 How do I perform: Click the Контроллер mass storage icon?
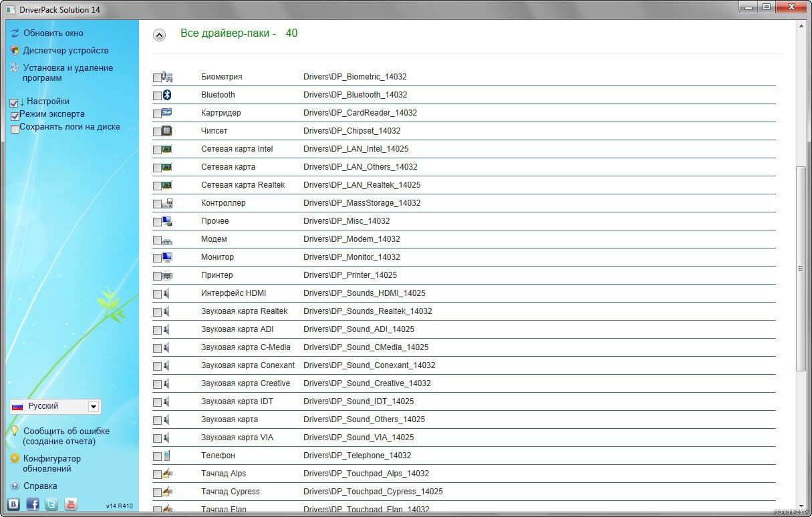(x=167, y=203)
